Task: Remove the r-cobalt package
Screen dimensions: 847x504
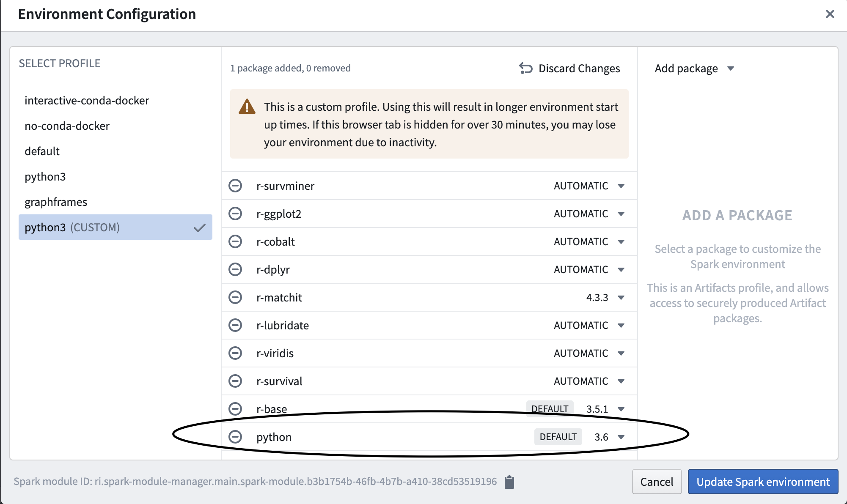Action: (235, 241)
